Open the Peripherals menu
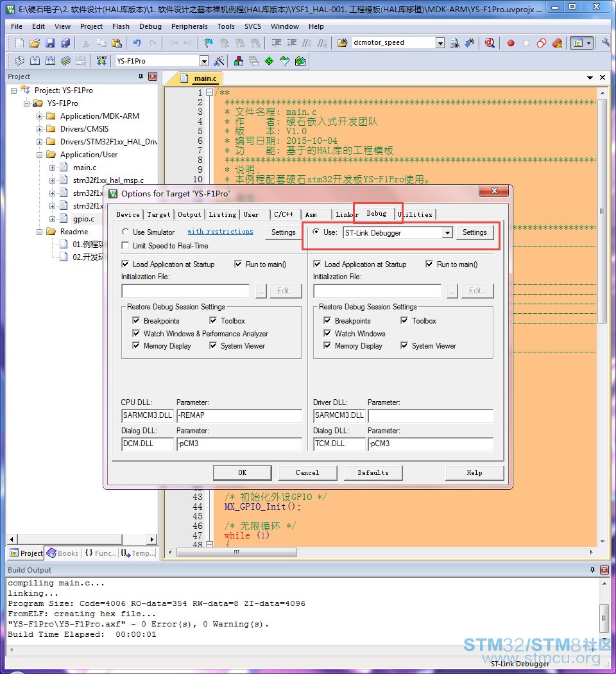 coord(189,26)
